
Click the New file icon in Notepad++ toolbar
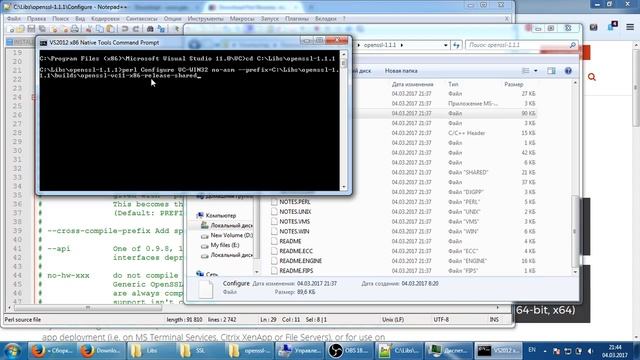coord(11,29)
